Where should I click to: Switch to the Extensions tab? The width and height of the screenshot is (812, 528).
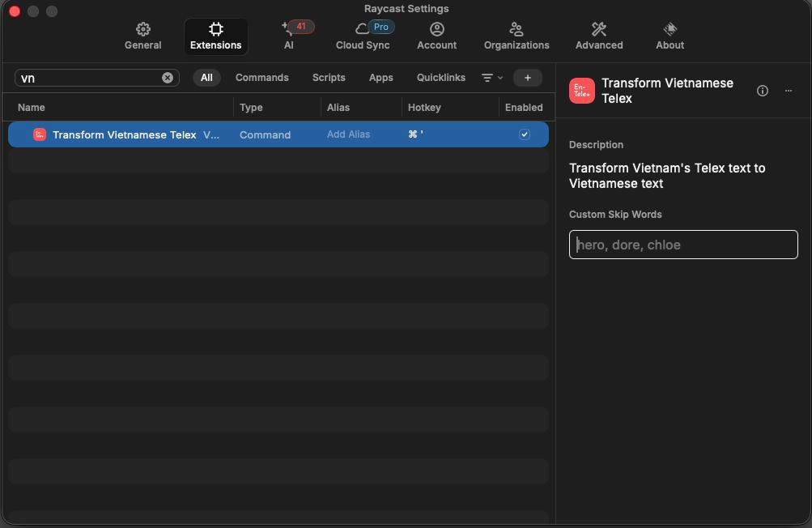pos(215,36)
